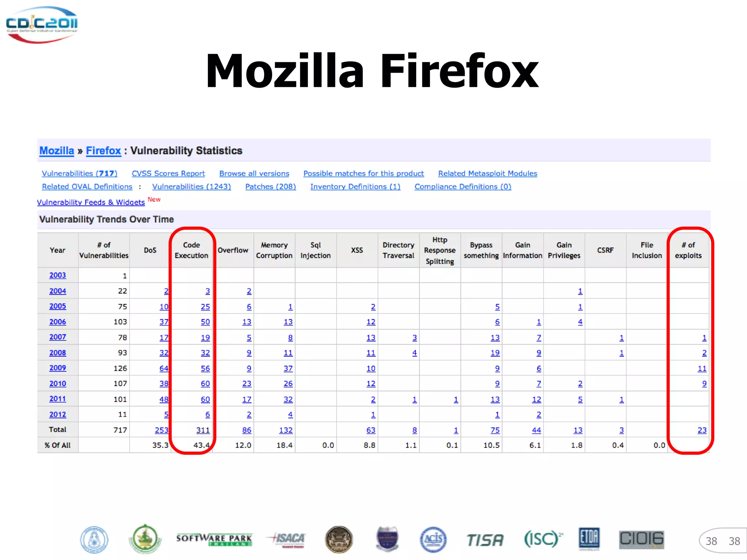This screenshot has width=747, height=560.
Task: Click total Overflow count 86
Action: point(247,430)
